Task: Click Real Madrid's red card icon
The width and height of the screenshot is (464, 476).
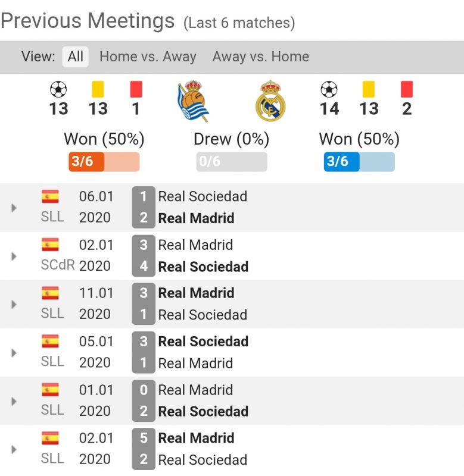Action: coord(407,90)
